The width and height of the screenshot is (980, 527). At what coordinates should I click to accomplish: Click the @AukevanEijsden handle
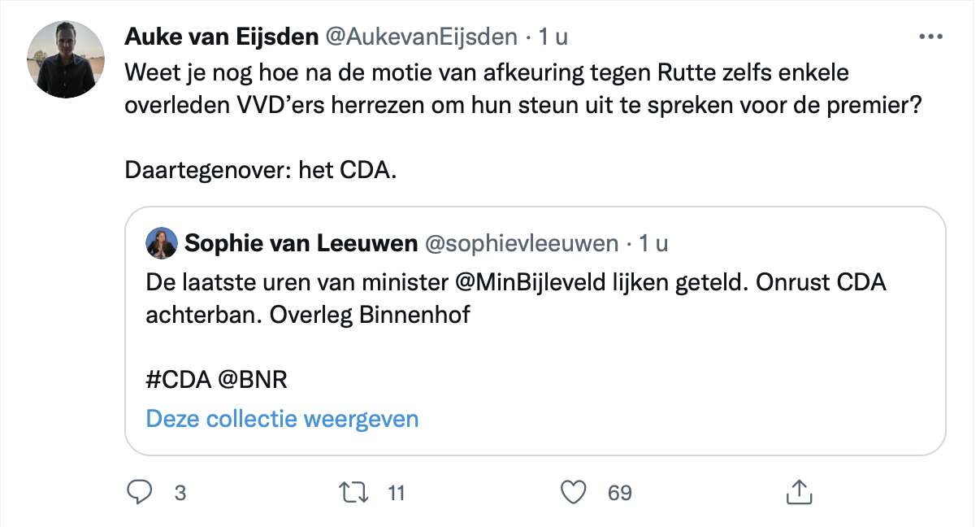click(421, 37)
